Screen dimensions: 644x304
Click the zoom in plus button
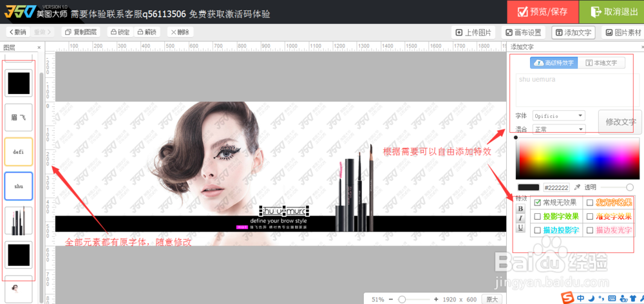point(436,299)
